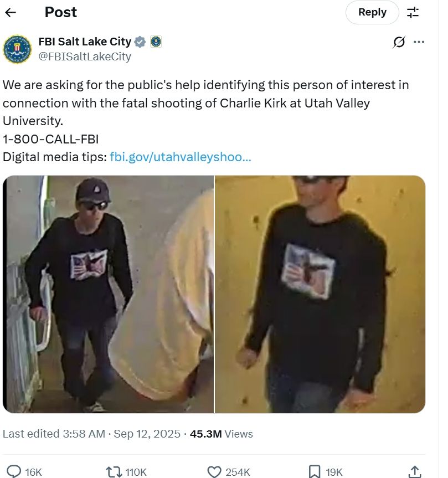Open the fbi.gov/utahvalleyshoo... link
The height and width of the screenshot is (478, 448).
(x=180, y=157)
